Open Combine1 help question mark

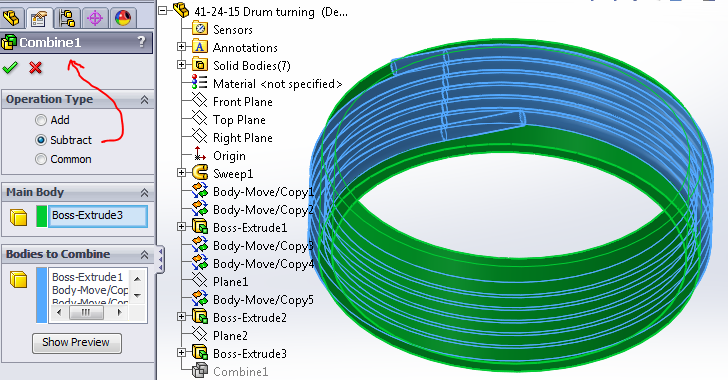[x=142, y=42]
